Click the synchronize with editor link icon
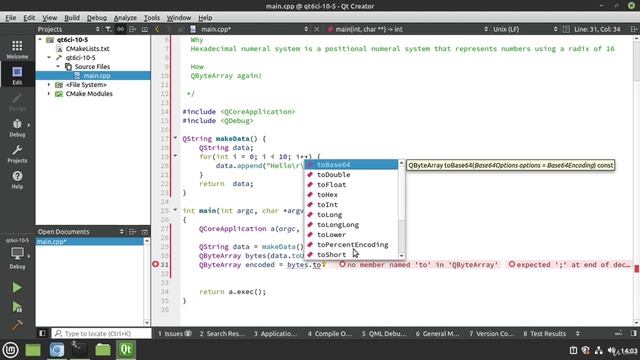The width and height of the screenshot is (640, 360). pyautogui.click(x=120, y=29)
